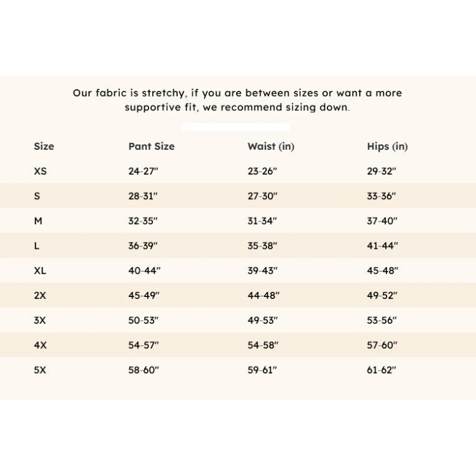This screenshot has width=476, height=476.
Task: Select the S size row label
Action: [37, 196]
